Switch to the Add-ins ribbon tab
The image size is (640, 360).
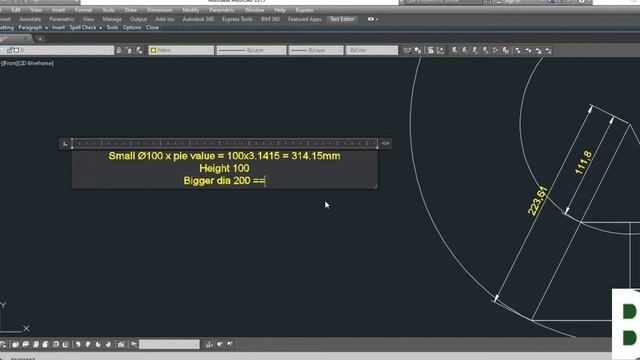click(164, 19)
